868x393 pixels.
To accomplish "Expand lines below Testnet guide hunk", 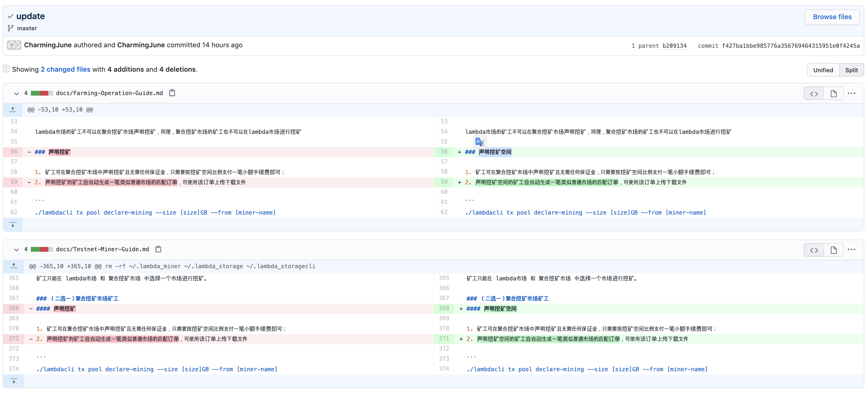I will pos(14,381).
